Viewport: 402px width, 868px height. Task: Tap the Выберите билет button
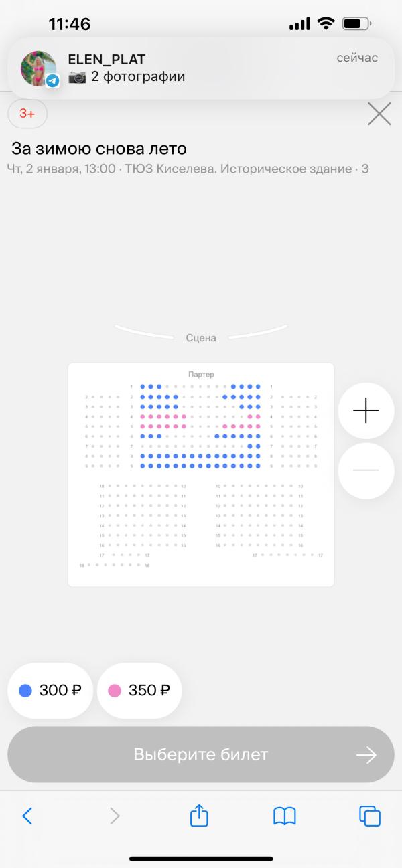coord(201,755)
